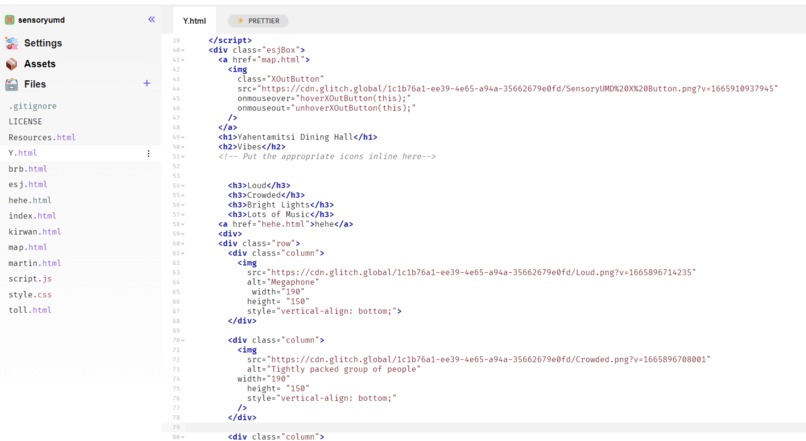806x441 pixels.
Task: Open index.html in file list
Action: (32, 215)
